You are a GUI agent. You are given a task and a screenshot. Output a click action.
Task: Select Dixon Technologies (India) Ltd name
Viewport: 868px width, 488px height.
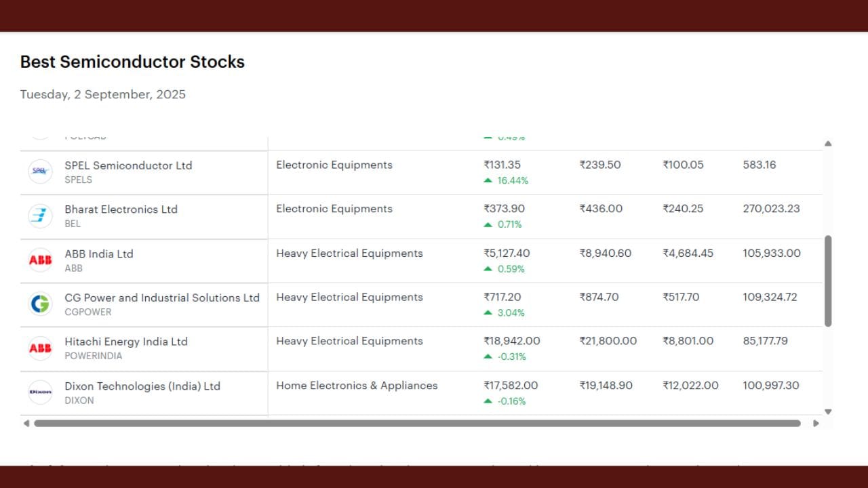[142, 386]
